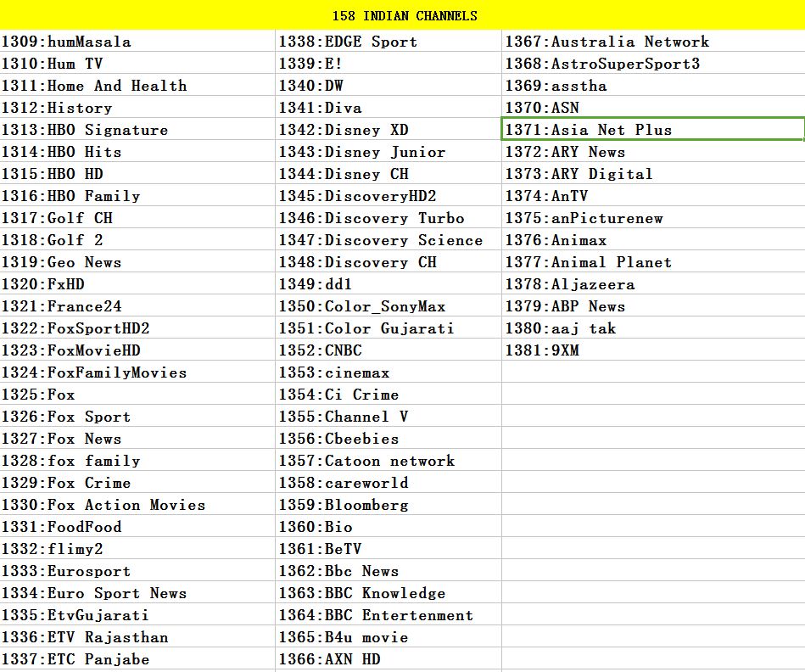Select cell '1348:Discovery CH'
Image resolution: width=805 pixels, height=672 pixels.
(389, 262)
